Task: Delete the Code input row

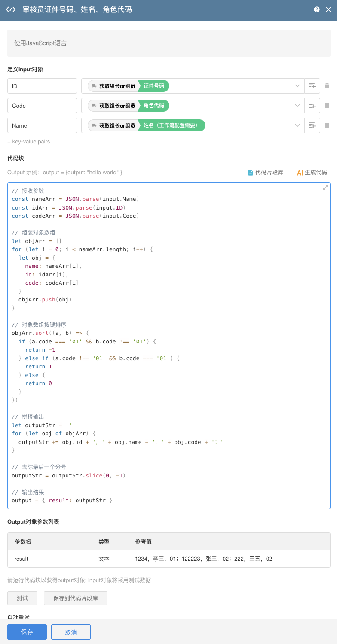Action: point(327,106)
